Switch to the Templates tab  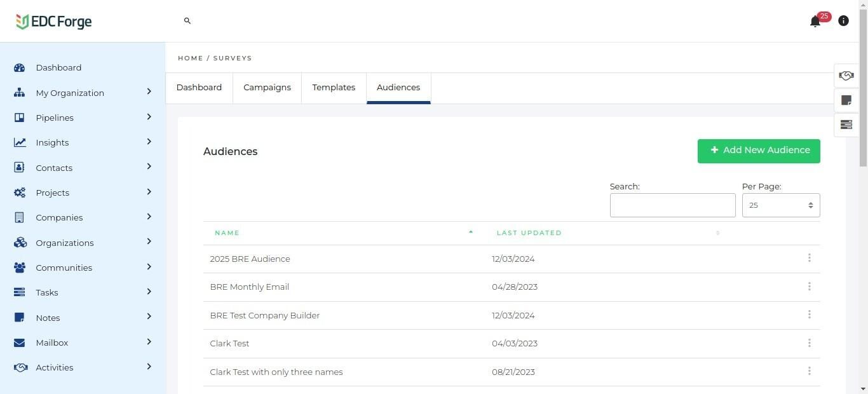(x=334, y=88)
